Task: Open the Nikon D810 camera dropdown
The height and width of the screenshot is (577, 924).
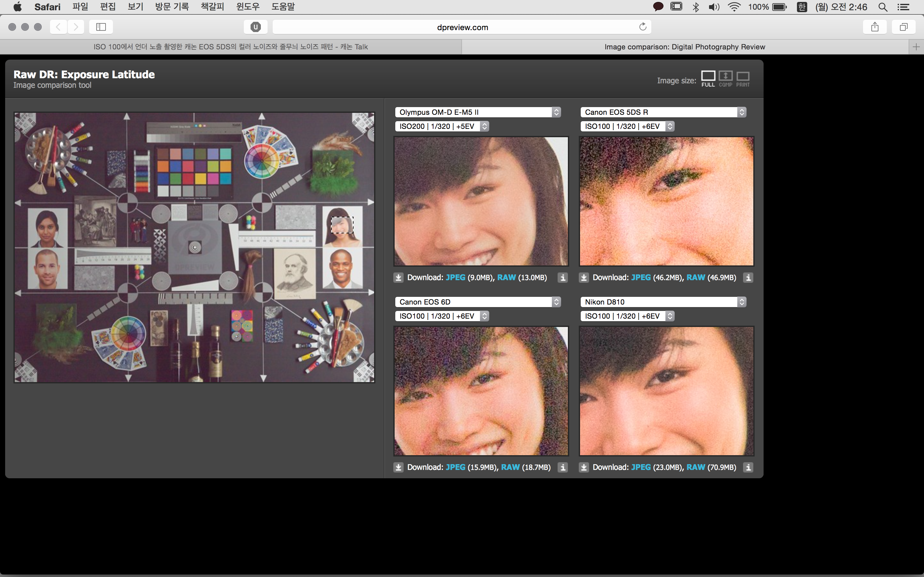Action: pyautogui.click(x=663, y=302)
